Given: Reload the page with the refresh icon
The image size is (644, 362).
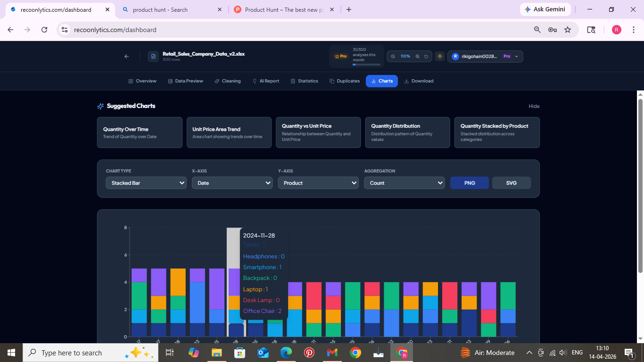Looking at the screenshot, I should click(x=44, y=30).
